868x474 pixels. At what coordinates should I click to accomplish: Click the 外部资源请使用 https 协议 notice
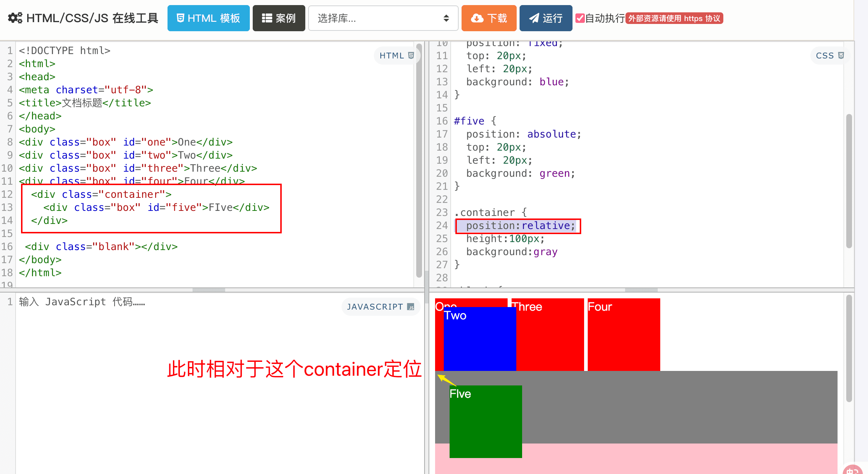click(x=674, y=18)
